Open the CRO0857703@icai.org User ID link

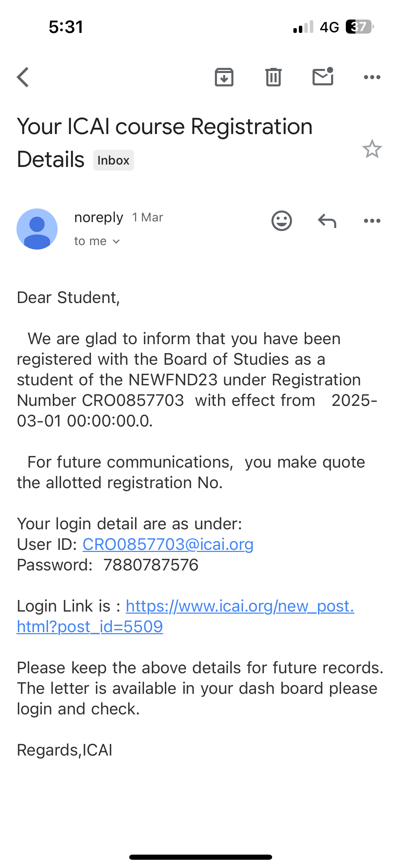(x=168, y=544)
